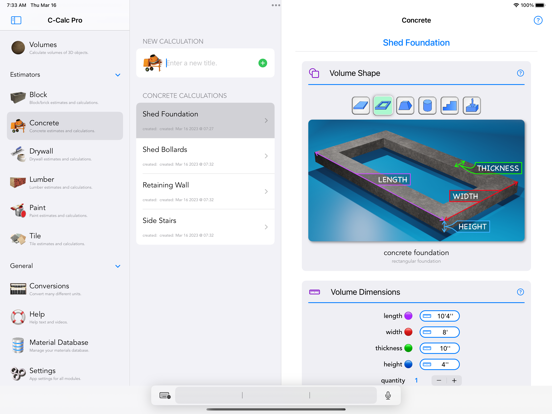
Task: Open Volume Dimensions help
Action: click(x=520, y=292)
